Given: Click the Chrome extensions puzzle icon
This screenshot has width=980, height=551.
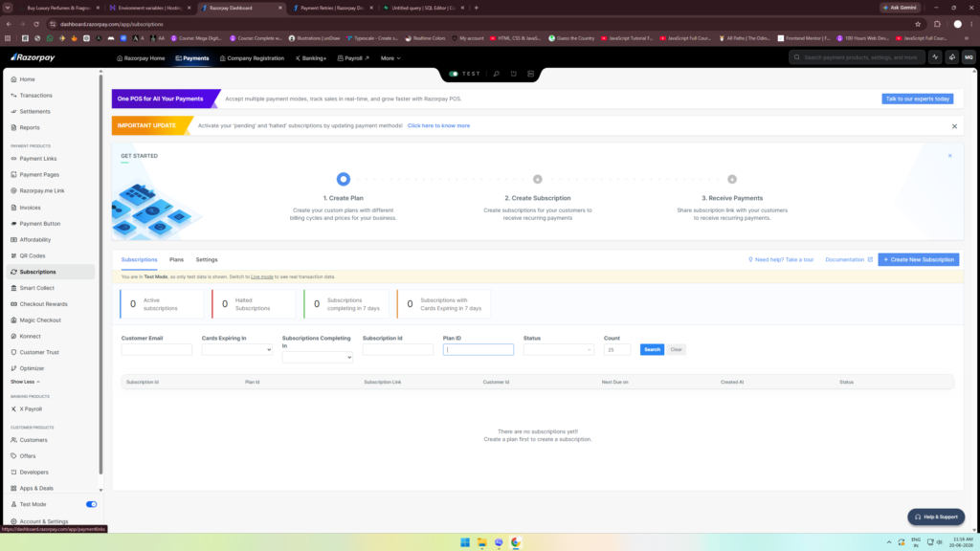Looking at the screenshot, I should tap(937, 24).
